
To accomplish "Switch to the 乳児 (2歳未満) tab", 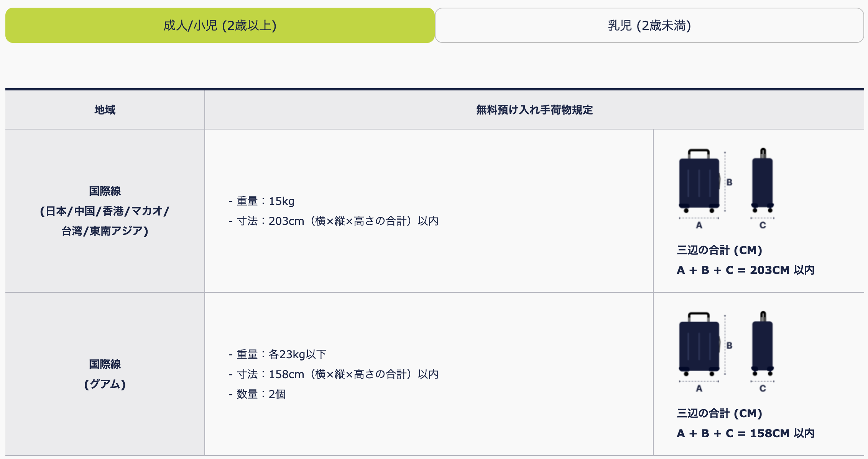I will [649, 25].
